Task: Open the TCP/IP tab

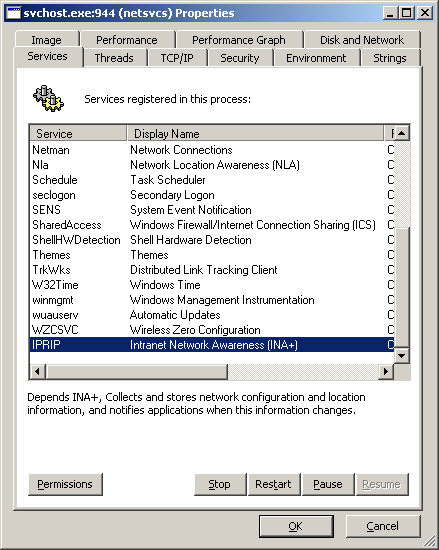Action: 177,58
